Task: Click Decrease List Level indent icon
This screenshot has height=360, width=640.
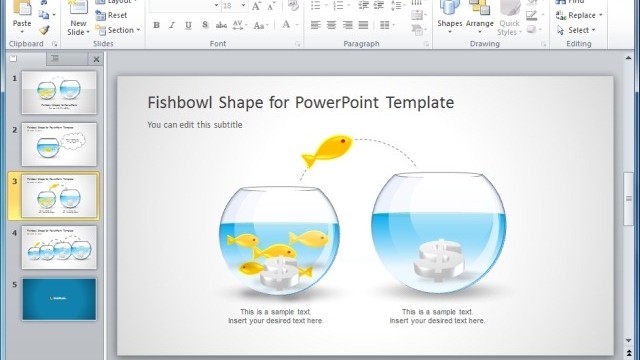Action: [x=363, y=5]
